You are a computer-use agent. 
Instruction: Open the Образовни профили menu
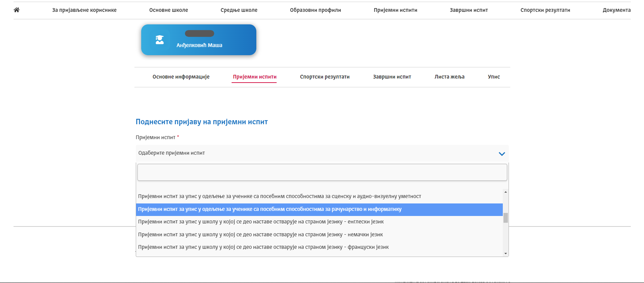click(x=315, y=10)
